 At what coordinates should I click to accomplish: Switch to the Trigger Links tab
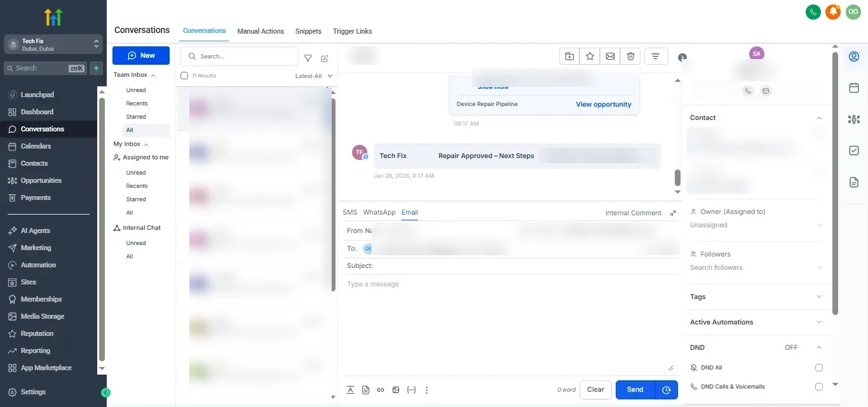pyautogui.click(x=352, y=31)
